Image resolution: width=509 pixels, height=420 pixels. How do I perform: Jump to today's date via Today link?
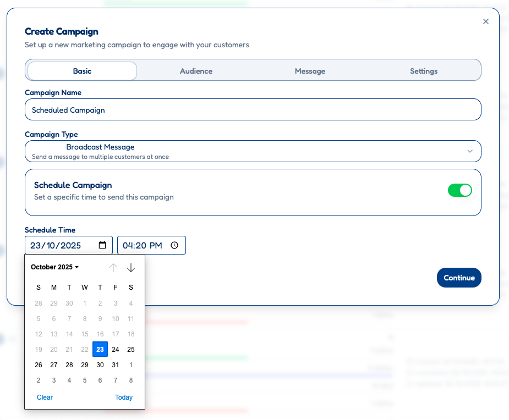(124, 397)
